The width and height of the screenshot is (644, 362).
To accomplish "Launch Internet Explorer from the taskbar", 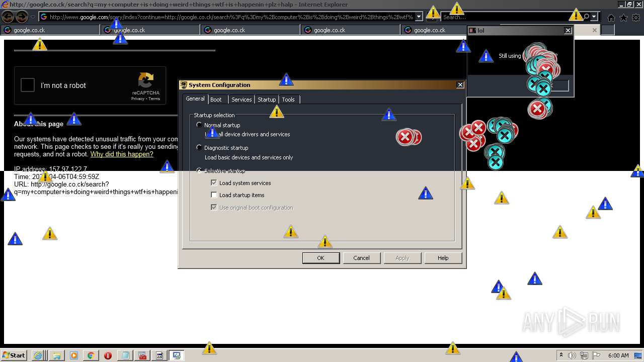I will 38,355.
